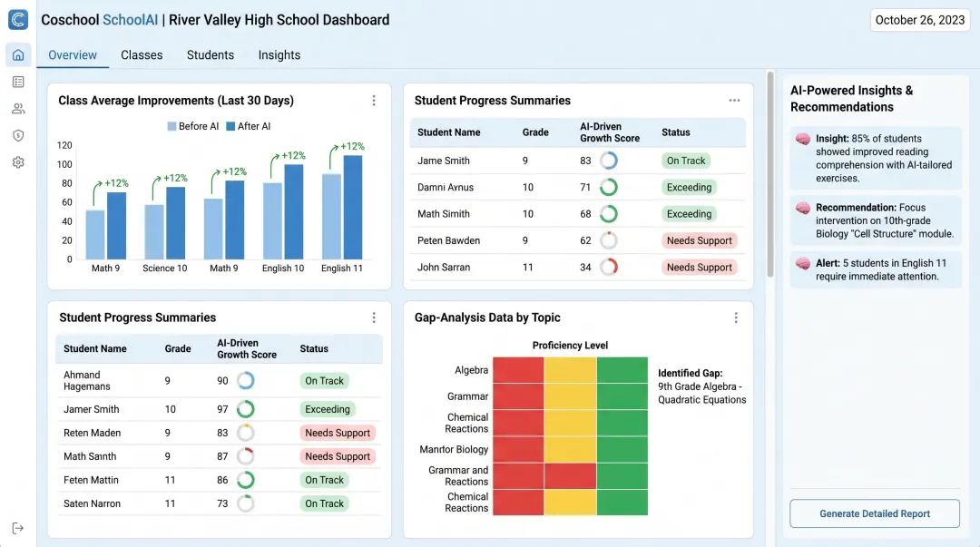Switch to the Overview tab
Image resolution: width=980 pixels, height=547 pixels.
(73, 55)
